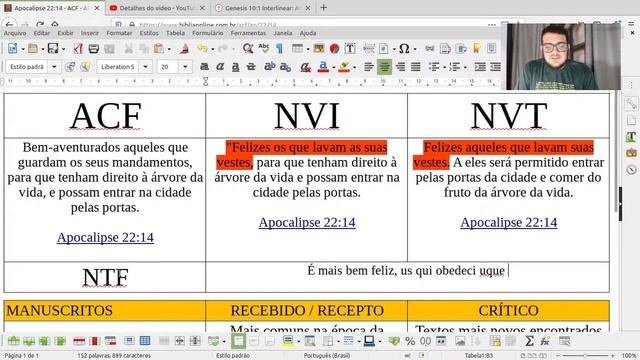Click the New document icon
640x360 pixels.
point(13,48)
